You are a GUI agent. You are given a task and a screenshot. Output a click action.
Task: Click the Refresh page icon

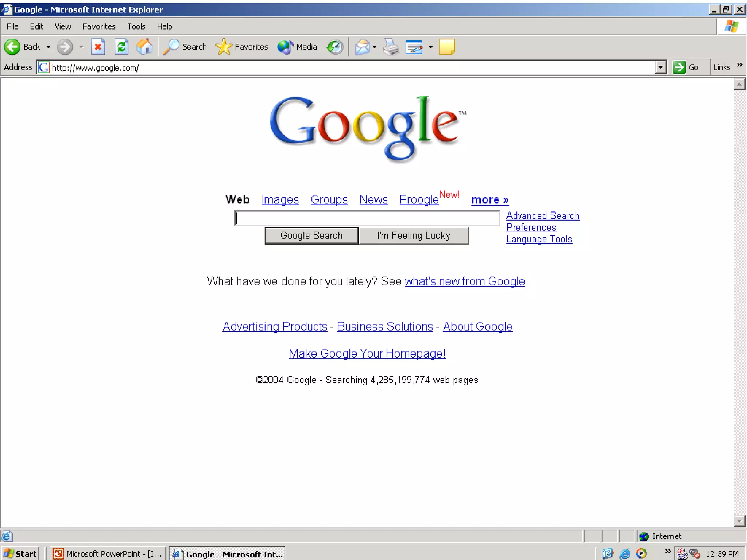coord(121,47)
